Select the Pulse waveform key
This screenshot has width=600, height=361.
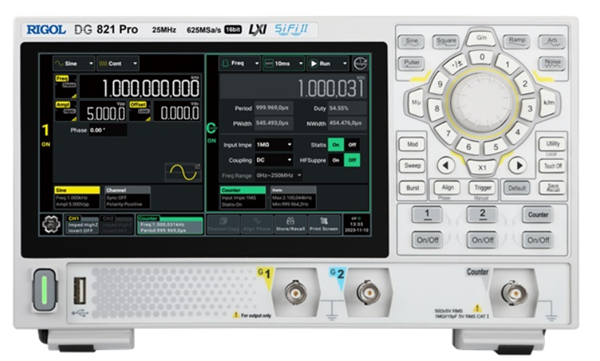tap(411, 63)
